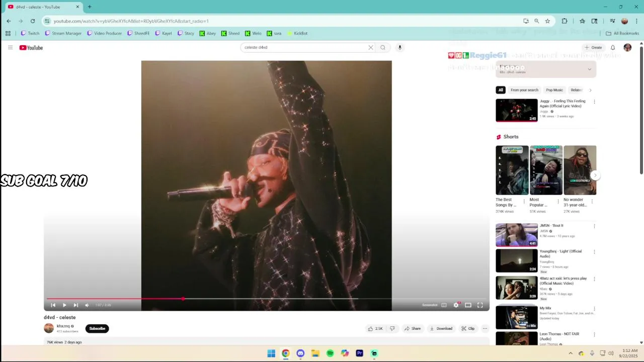Reload the page in Chrome
644x362 pixels.
pos(33,21)
